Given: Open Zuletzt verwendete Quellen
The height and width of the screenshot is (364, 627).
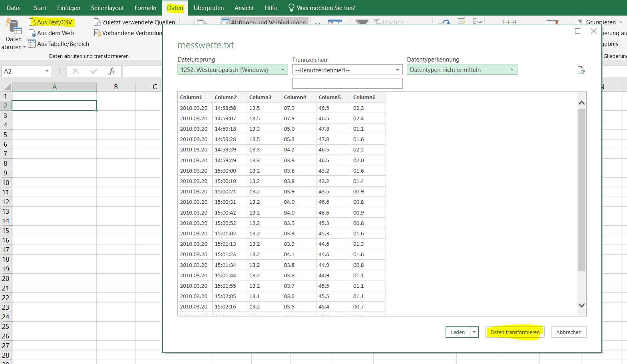Looking at the screenshot, I should pos(135,22).
